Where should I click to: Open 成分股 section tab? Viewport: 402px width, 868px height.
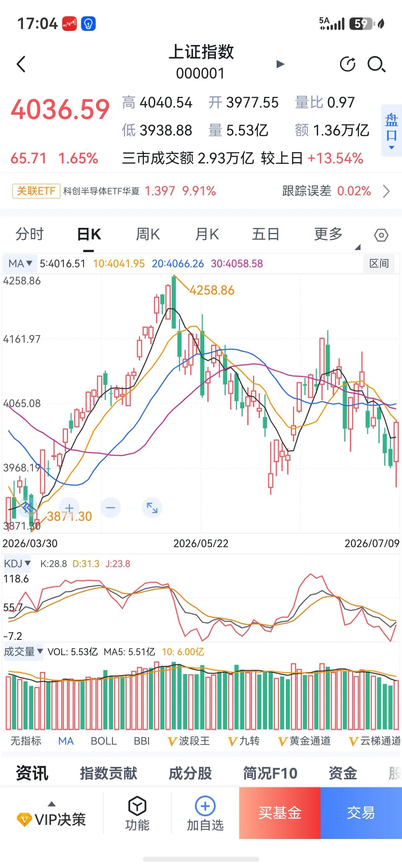tap(190, 773)
